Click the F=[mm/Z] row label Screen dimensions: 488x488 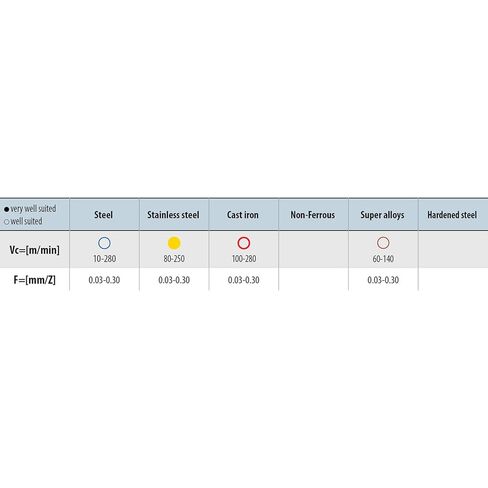[34, 280]
